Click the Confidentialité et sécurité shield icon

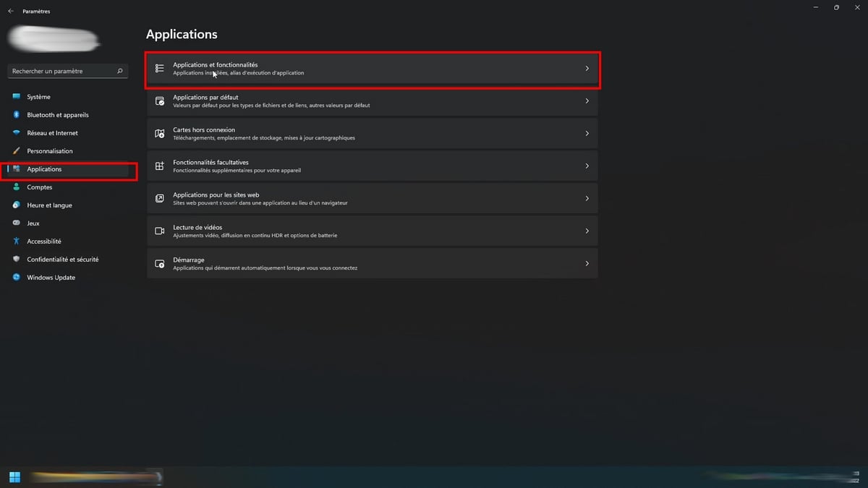tap(16, 260)
